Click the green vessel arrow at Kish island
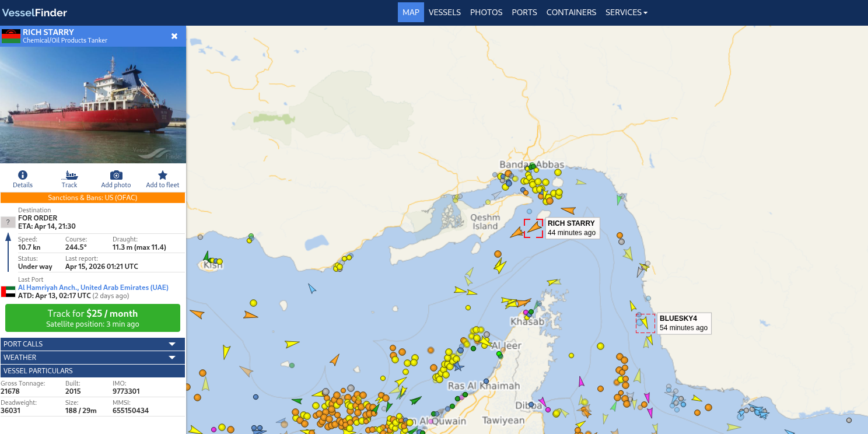 (x=206, y=256)
